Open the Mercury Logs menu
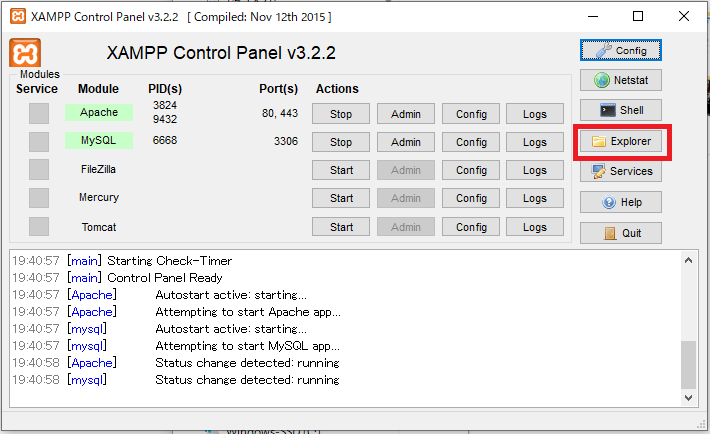This screenshot has height=434, width=710. [535, 198]
